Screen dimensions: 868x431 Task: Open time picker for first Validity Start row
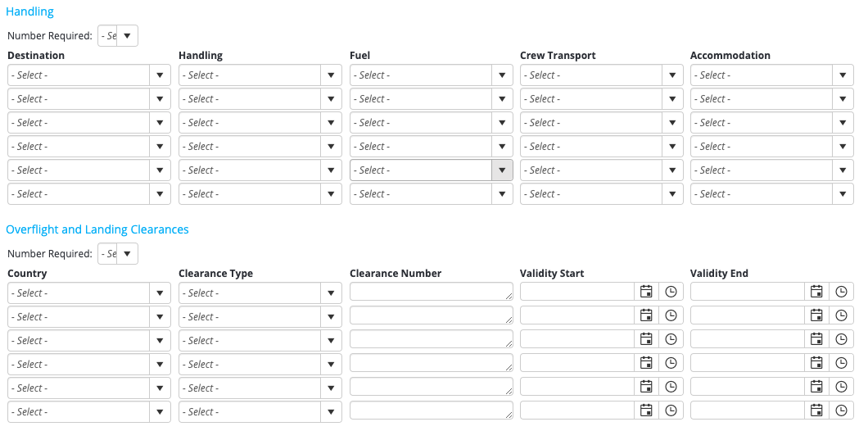click(671, 292)
